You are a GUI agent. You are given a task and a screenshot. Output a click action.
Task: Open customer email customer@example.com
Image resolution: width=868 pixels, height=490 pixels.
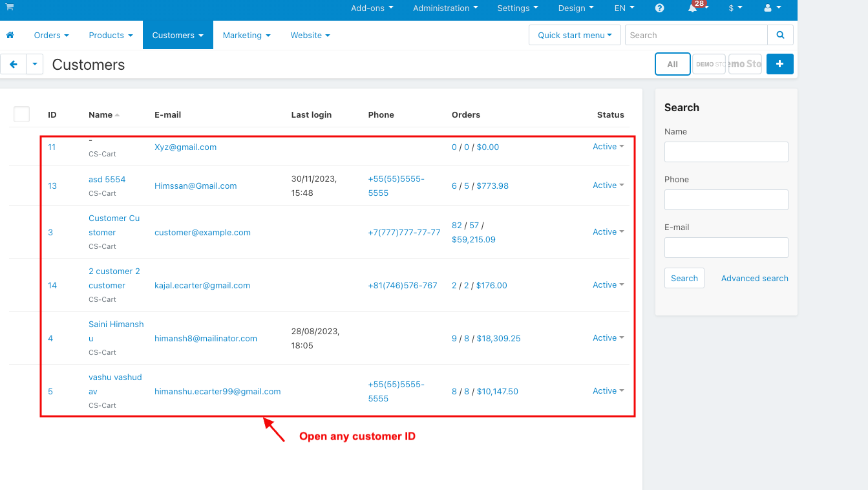pyautogui.click(x=202, y=233)
